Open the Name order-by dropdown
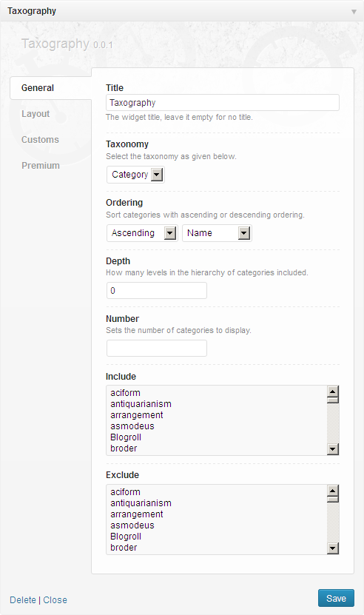Image resolution: width=364 pixels, height=615 pixels. (217, 233)
